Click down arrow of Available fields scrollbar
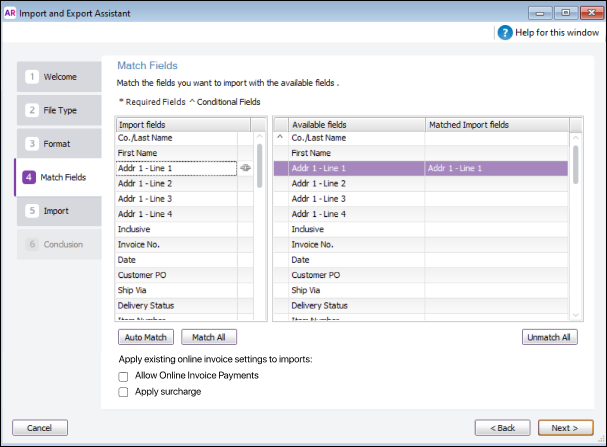The width and height of the screenshot is (607, 447). [576, 315]
